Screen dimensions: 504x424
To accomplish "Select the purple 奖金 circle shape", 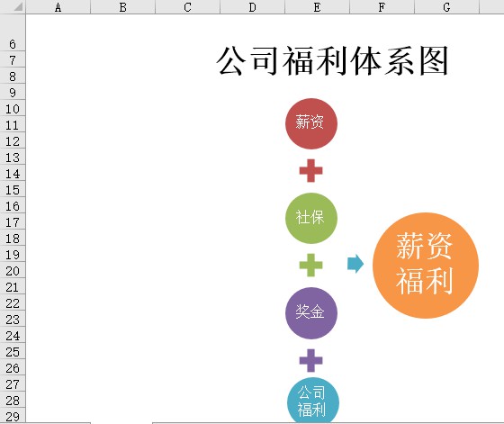I will 311,313.
